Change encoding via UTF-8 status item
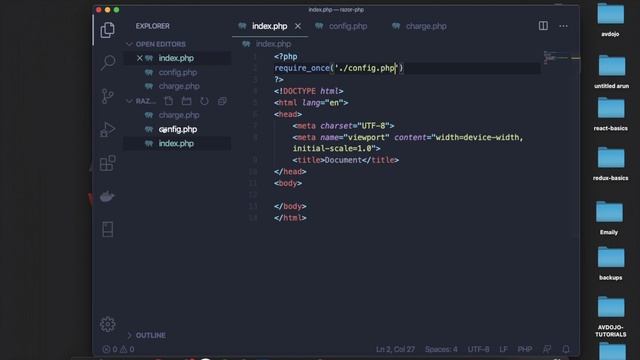This screenshot has width=640, height=360. 478,349
